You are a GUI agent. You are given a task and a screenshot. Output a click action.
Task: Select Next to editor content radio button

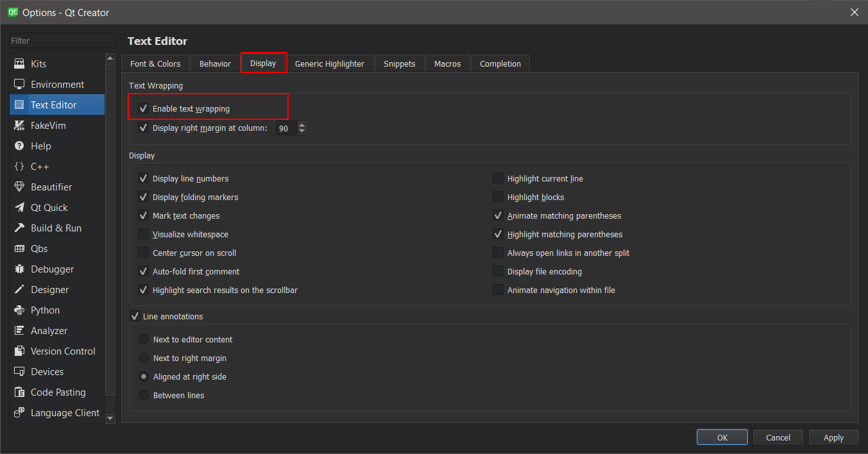[x=144, y=340]
